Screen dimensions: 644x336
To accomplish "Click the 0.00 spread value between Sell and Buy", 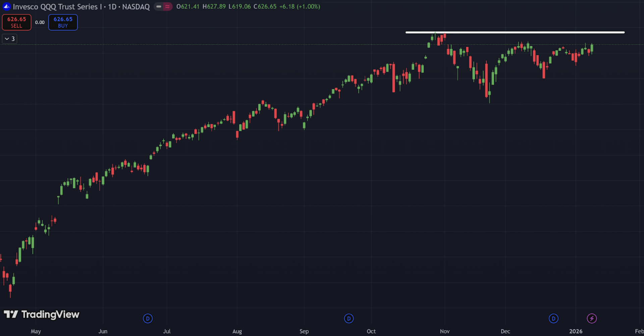I will tap(40, 22).
